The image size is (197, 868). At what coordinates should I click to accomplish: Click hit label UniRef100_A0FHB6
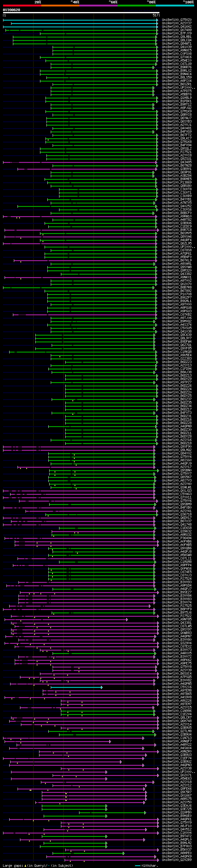pyautogui.click(x=176, y=541)
